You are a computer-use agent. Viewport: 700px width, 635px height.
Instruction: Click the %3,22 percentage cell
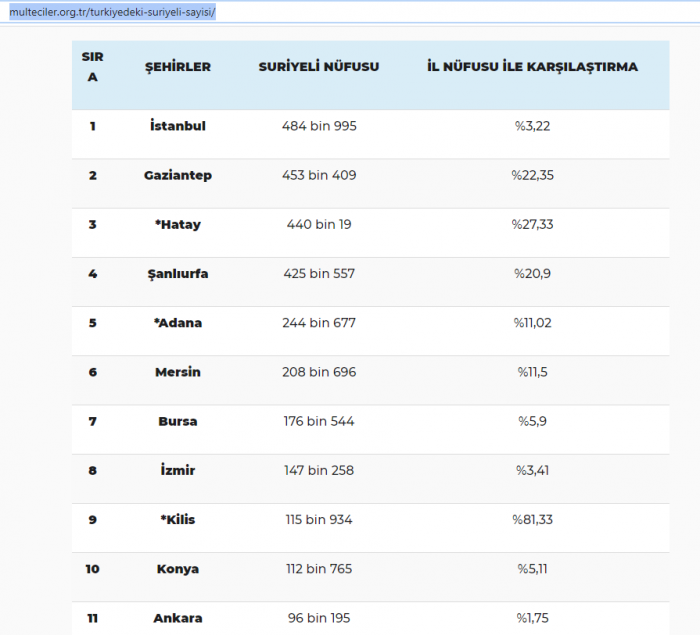coord(532,126)
